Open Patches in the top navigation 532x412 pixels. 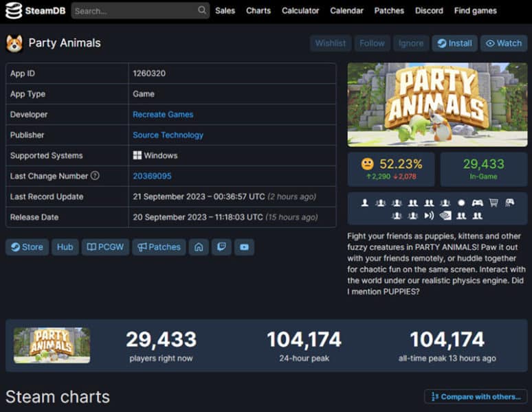pos(389,11)
